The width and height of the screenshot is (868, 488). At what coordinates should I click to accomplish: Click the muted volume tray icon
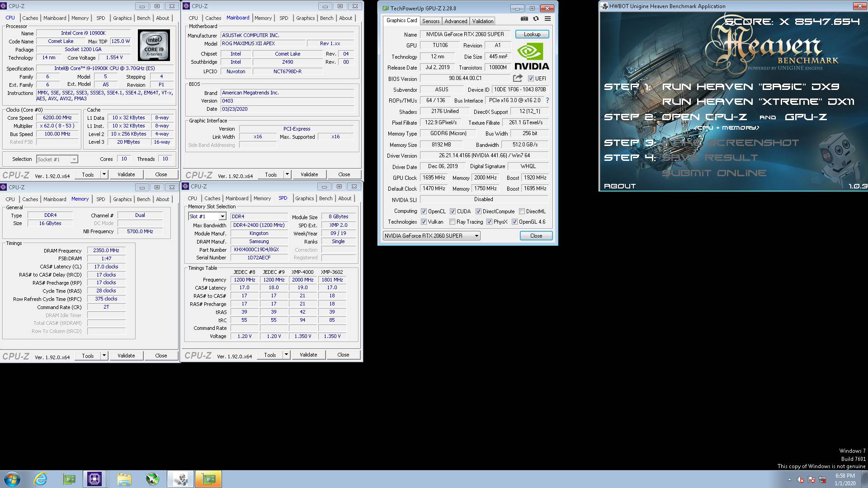point(801,480)
